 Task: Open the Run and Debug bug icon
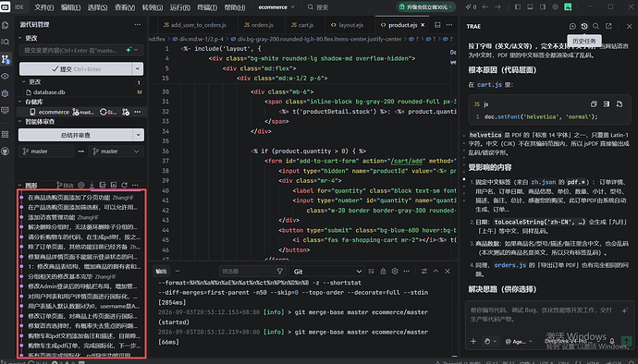pos(6,93)
